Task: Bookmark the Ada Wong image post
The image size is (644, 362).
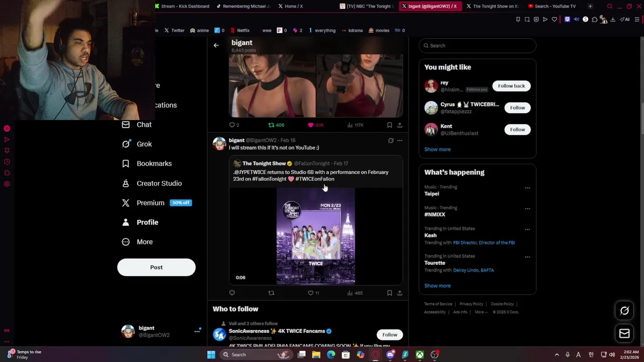Action: coord(389,125)
